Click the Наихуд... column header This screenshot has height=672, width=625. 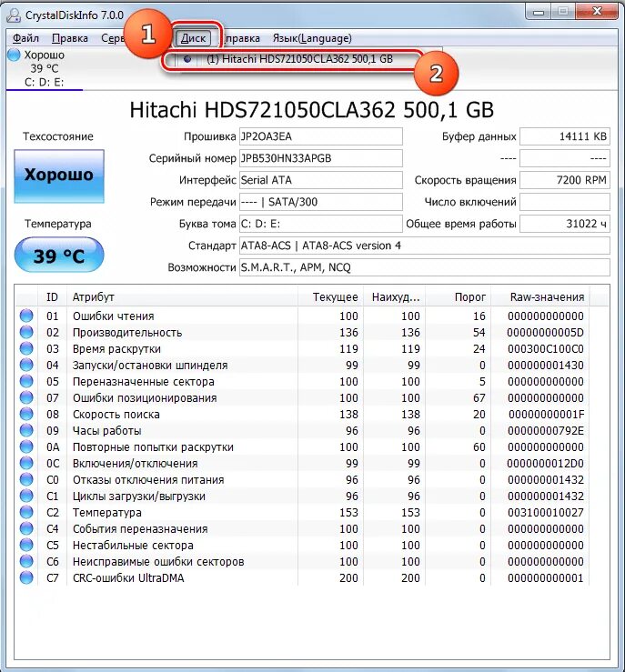pos(394,297)
